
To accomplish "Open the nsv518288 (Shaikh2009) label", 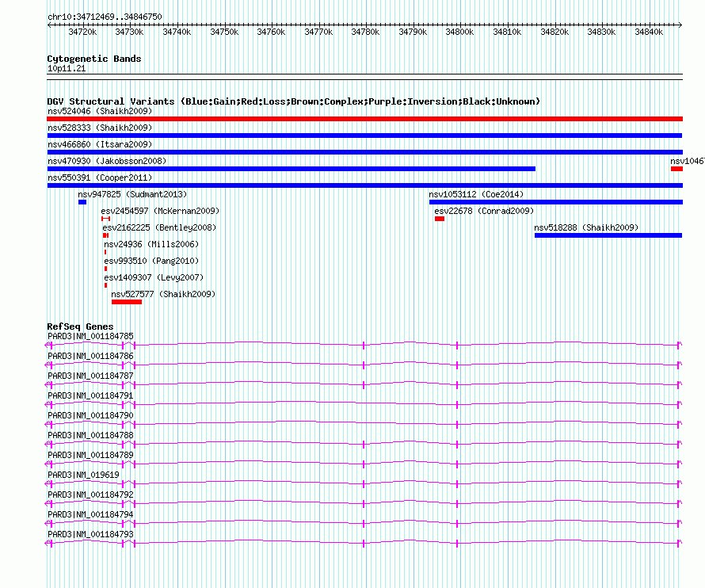I will [x=586, y=227].
